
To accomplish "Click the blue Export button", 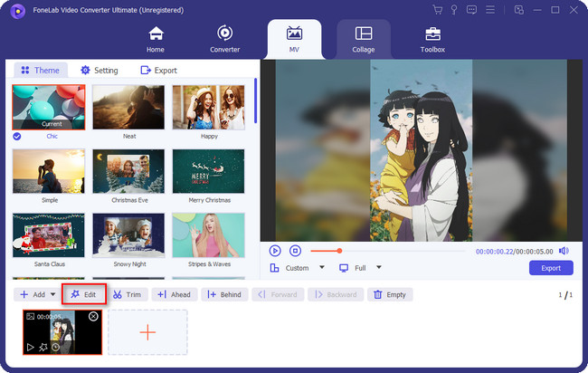I will click(551, 268).
